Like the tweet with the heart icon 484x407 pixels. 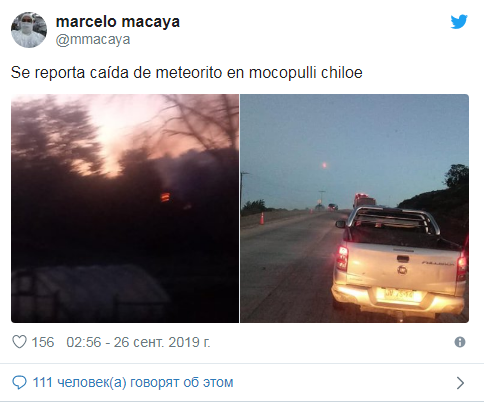point(19,342)
